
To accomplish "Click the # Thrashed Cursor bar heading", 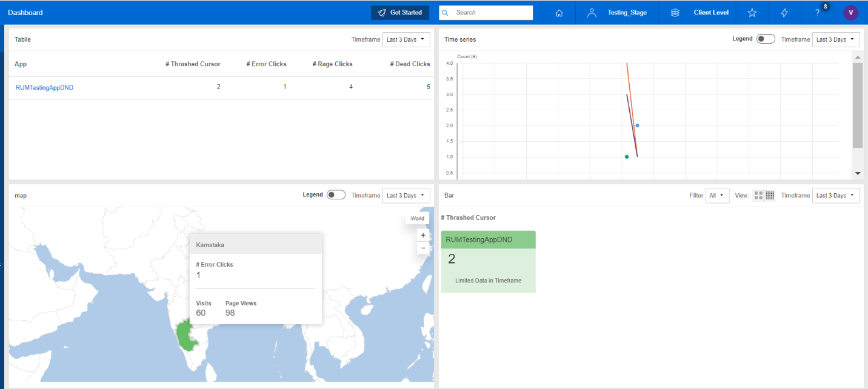I will 468,218.
